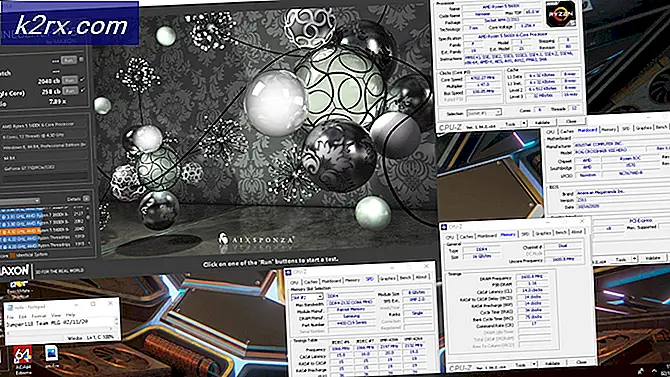Expand Tools dropdown arrow in CPU-Z Memory window

534,364
